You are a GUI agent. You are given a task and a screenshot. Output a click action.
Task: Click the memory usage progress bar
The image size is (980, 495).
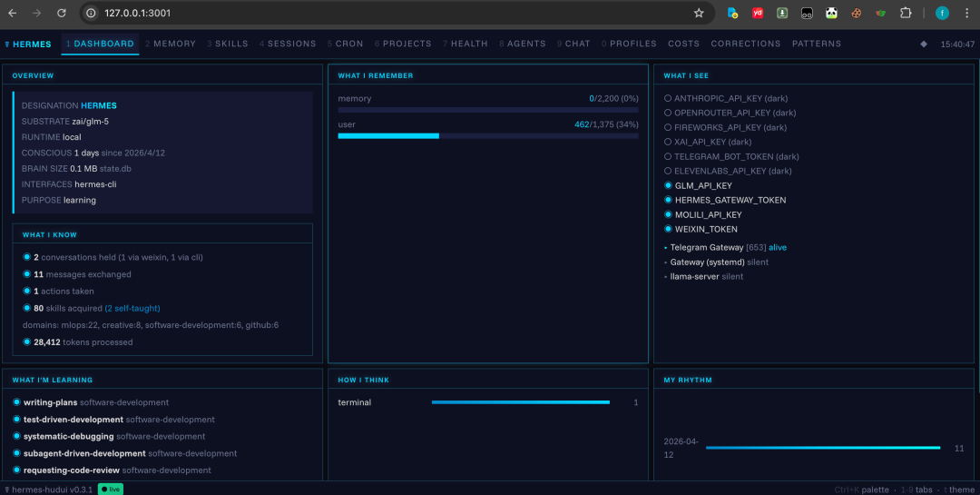[x=488, y=110]
